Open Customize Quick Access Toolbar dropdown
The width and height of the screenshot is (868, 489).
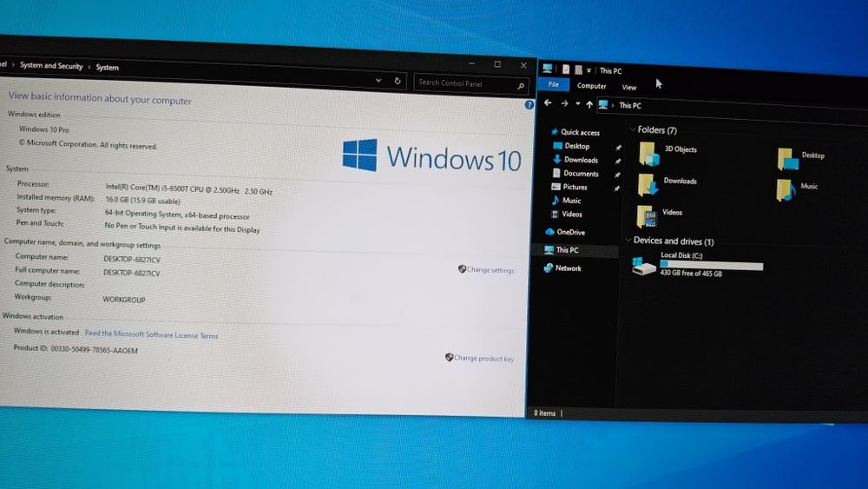[x=589, y=70]
